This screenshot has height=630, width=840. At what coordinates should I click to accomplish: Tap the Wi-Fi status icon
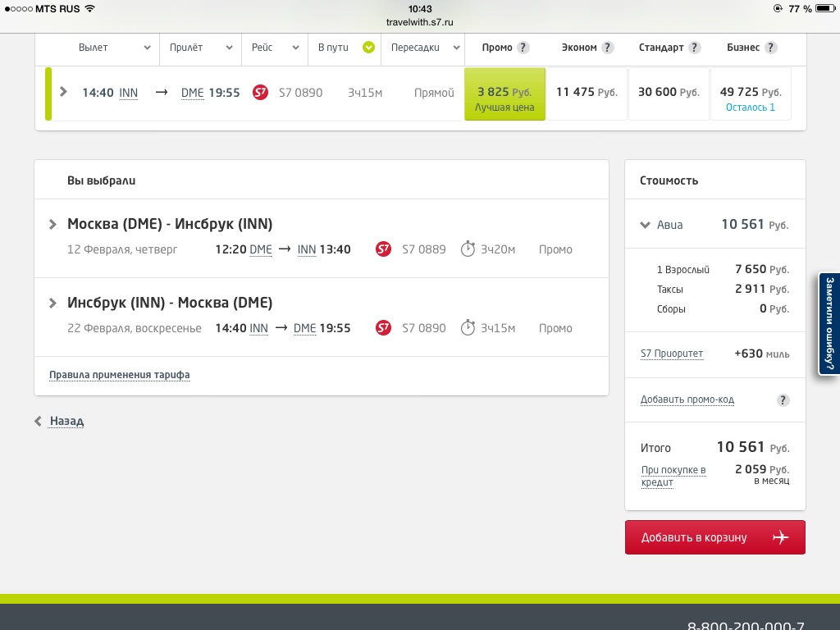(89, 8)
